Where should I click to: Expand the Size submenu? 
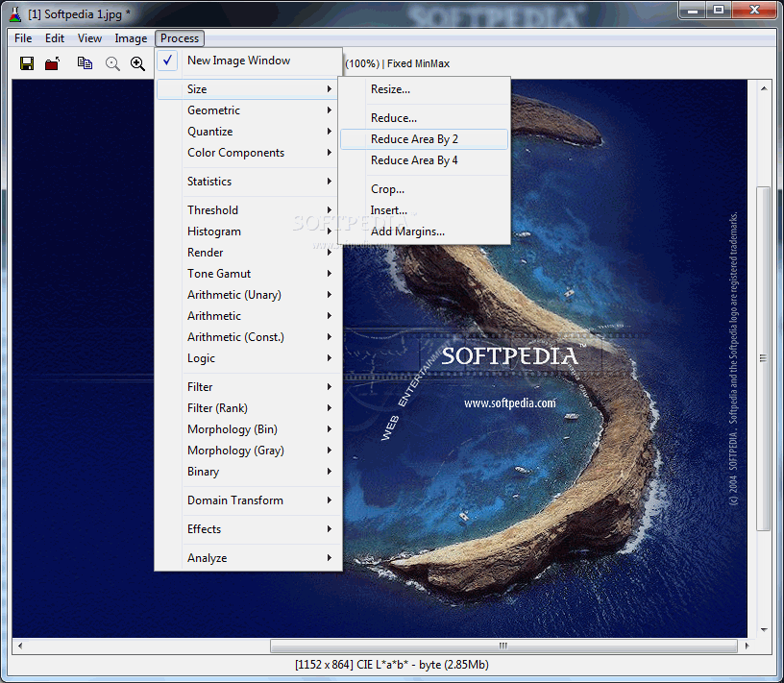248,89
